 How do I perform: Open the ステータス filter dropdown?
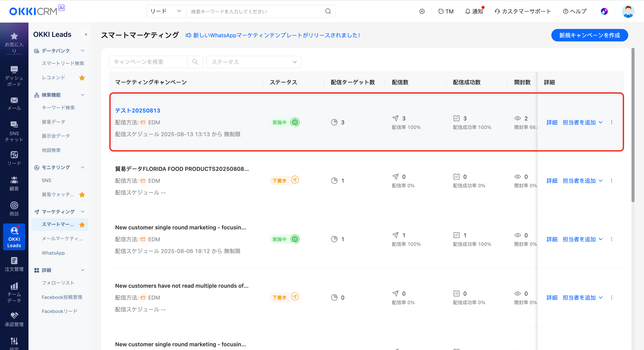pyautogui.click(x=254, y=62)
